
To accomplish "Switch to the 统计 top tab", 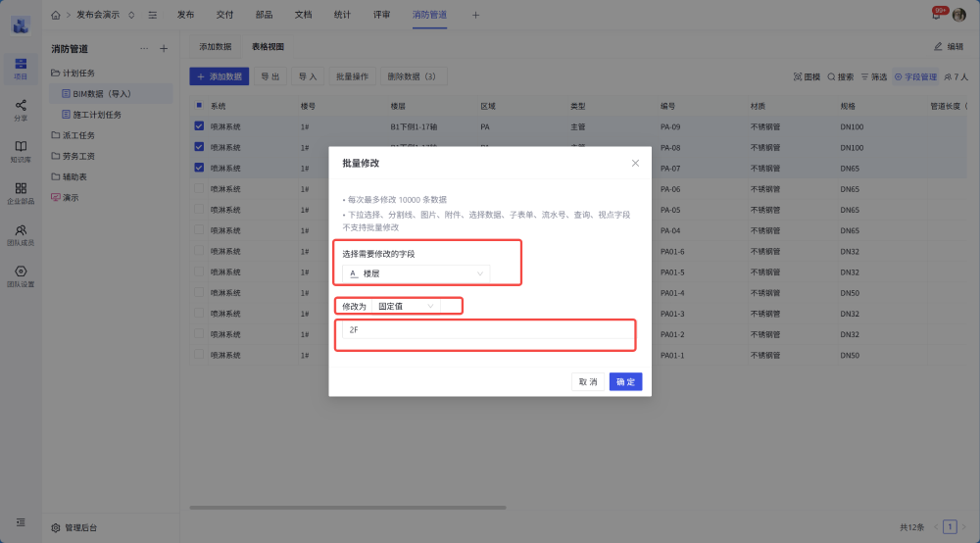I will (342, 15).
